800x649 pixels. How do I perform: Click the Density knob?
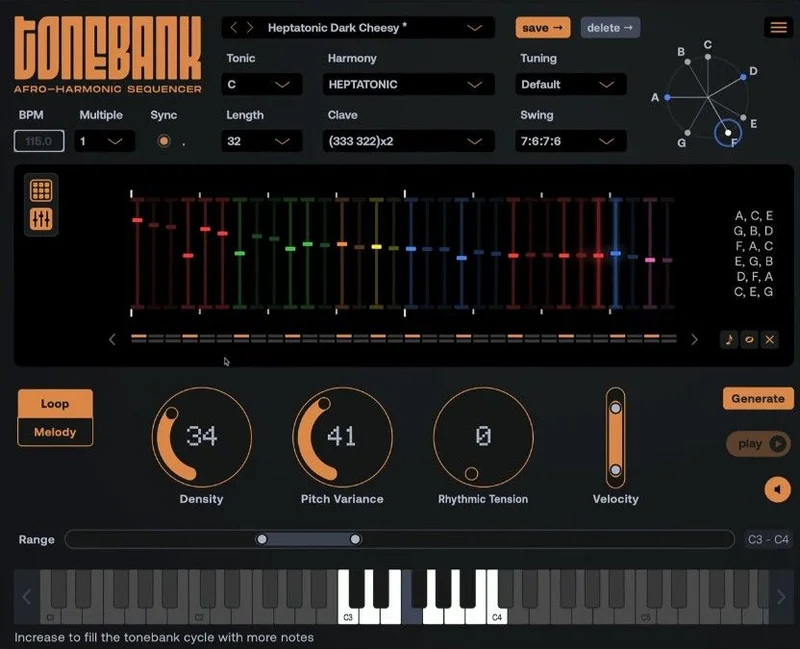[202, 437]
